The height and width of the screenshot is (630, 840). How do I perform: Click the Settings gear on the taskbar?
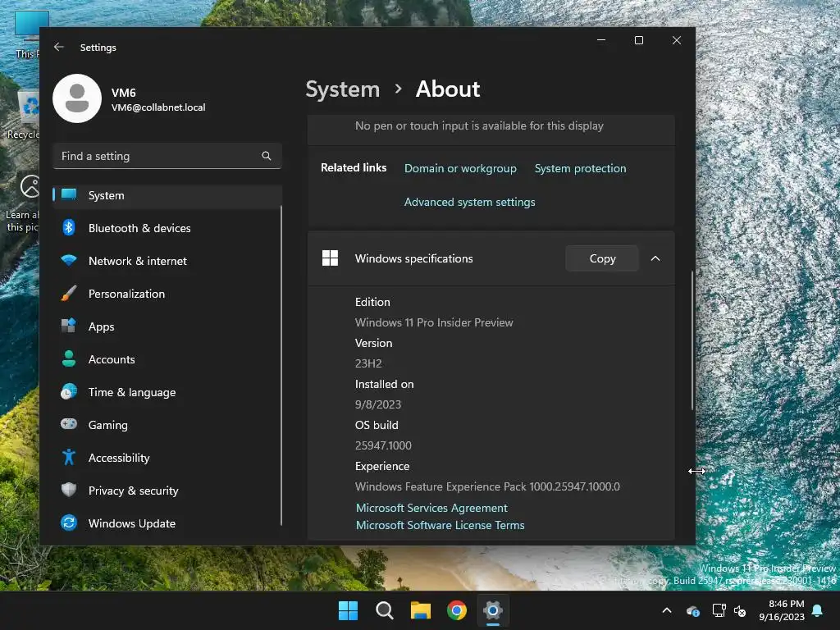coord(493,610)
